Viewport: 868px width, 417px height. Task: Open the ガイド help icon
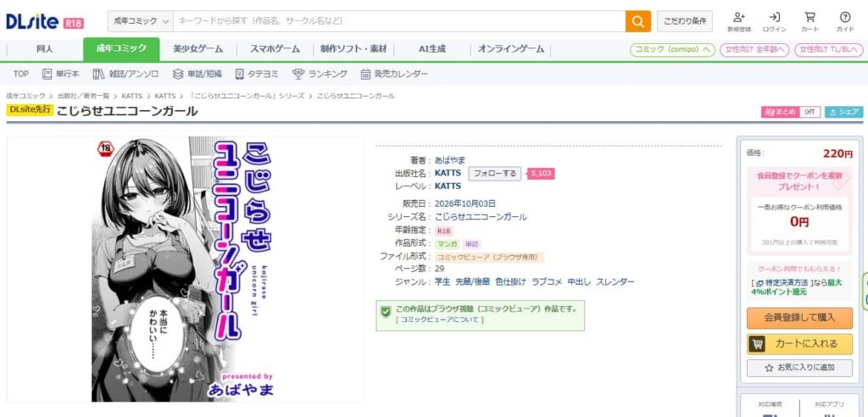click(845, 22)
